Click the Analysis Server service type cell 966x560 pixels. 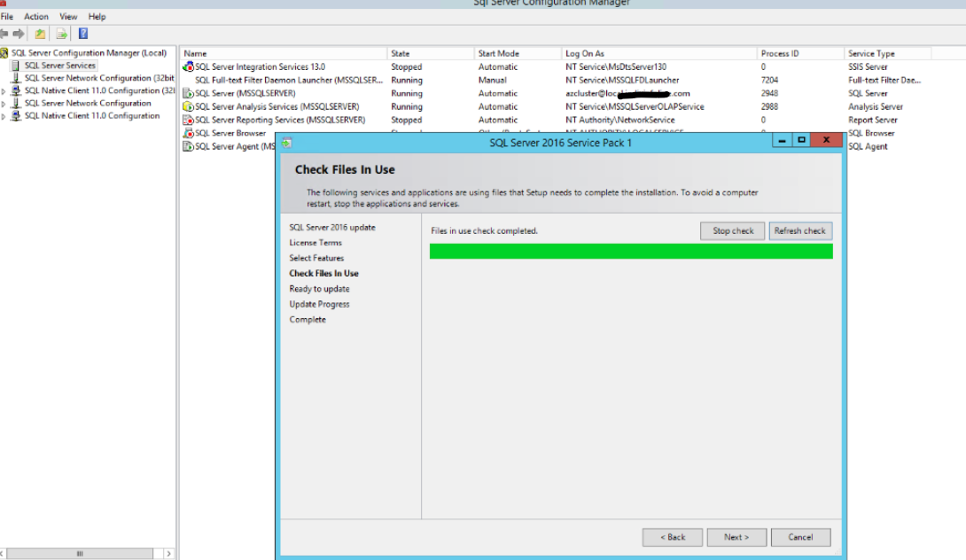tap(875, 106)
